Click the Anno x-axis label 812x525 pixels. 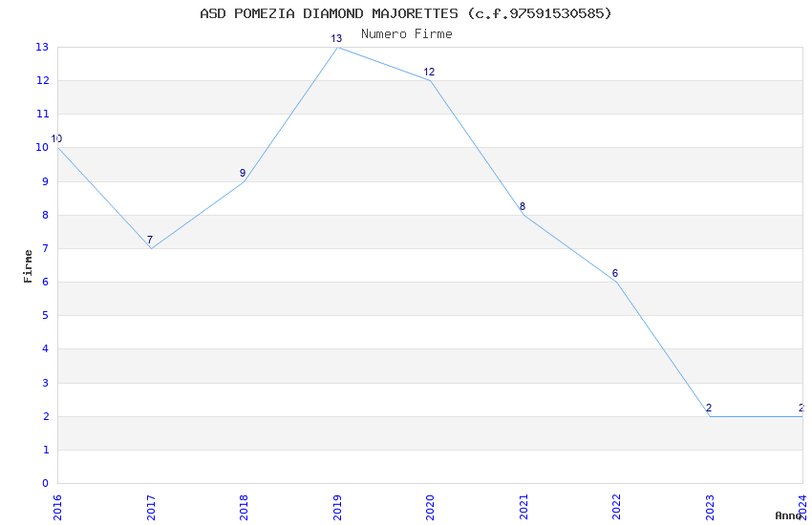(x=788, y=515)
